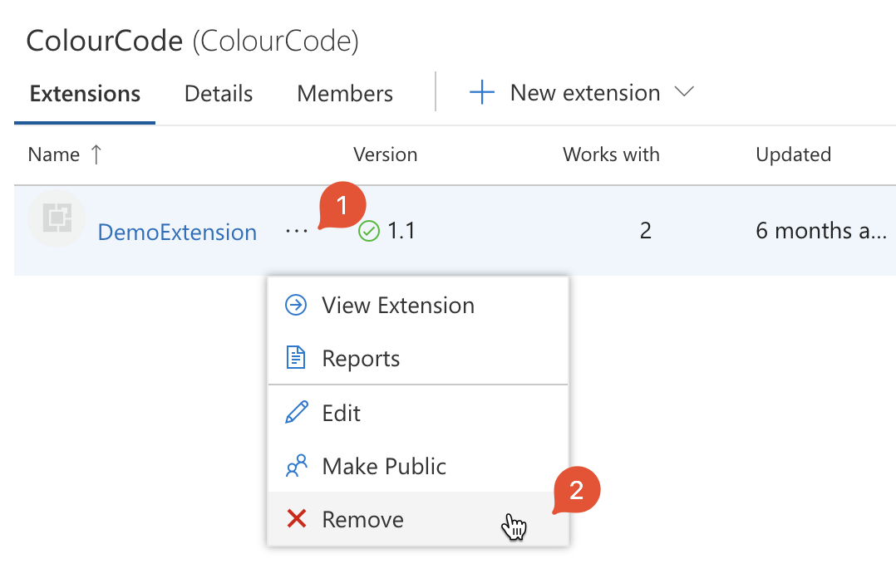The image size is (896, 588).
Task: Choose Remove from the context menu
Action: 362,519
